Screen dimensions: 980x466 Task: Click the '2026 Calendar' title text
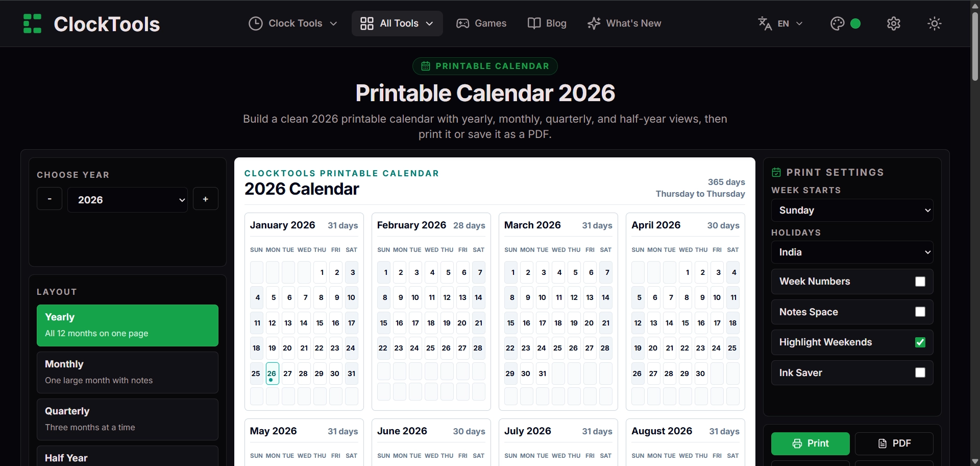(302, 189)
